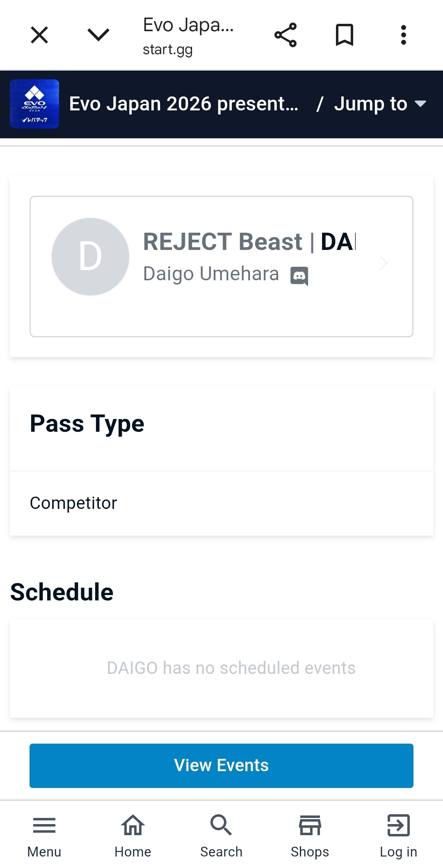Expand the Jump to dropdown
This screenshot has width=443, height=868.
click(x=380, y=104)
